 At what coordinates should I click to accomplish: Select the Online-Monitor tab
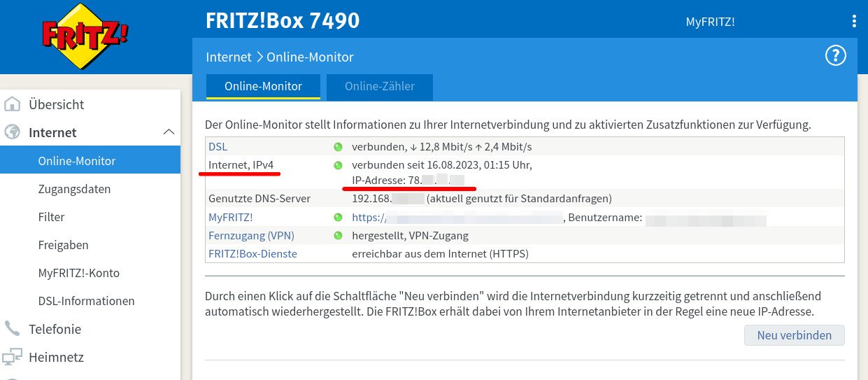(263, 87)
